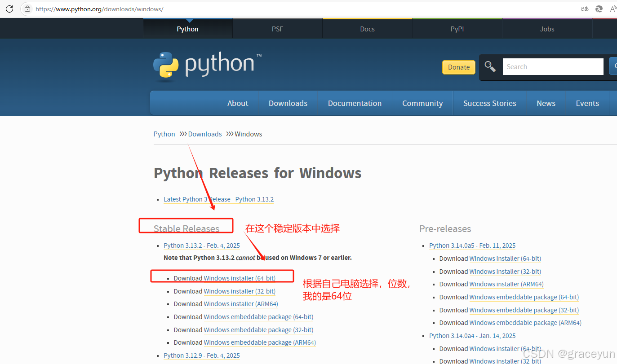Image resolution: width=617 pixels, height=364 pixels.
Task: Click the Windows 7 compatibility note text
Action: click(x=257, y=258)
